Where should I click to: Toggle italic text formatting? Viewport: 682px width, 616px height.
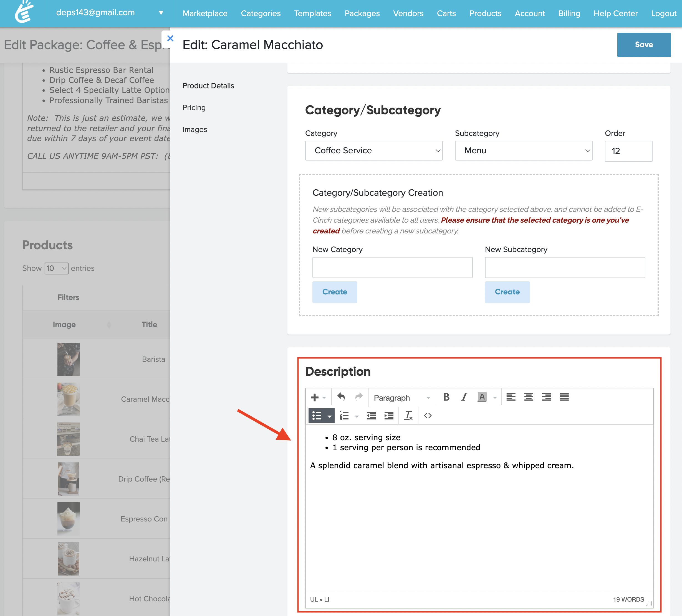point(464,397)
